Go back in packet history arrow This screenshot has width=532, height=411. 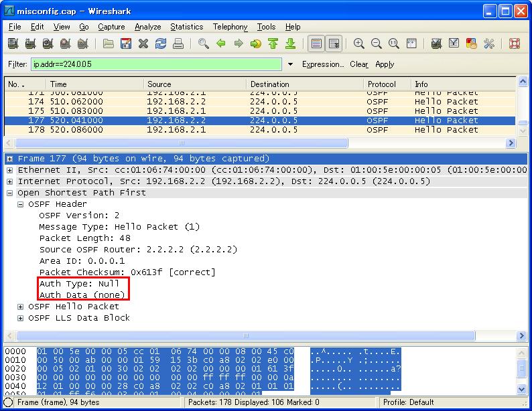pos(221,44)
